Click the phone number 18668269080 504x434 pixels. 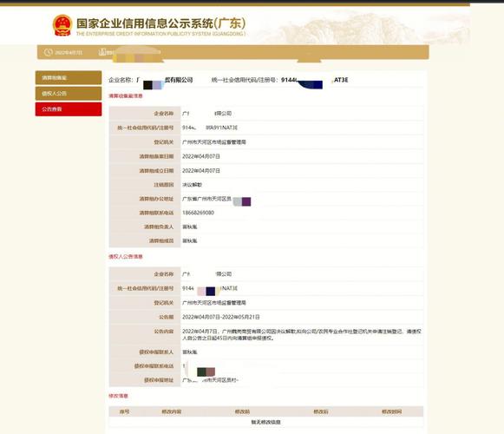click(198, 213)
